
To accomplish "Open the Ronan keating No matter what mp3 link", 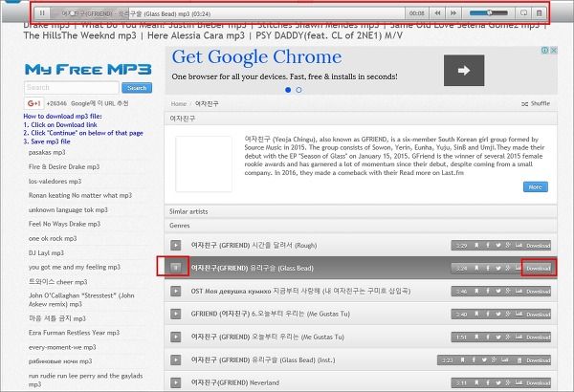I will 80,195.
